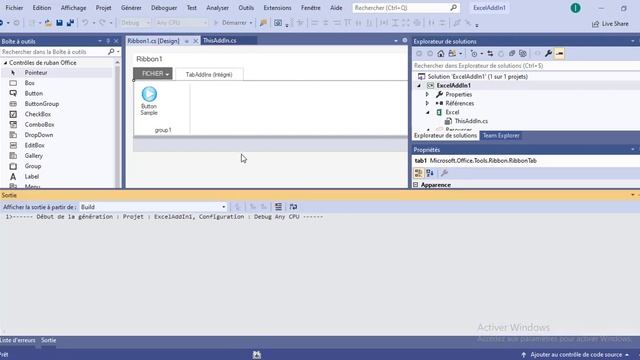Viewport: 640px width, 360px height.
Task: Select the group1 label in the ribbon designer
Action: tap(163, 130)
